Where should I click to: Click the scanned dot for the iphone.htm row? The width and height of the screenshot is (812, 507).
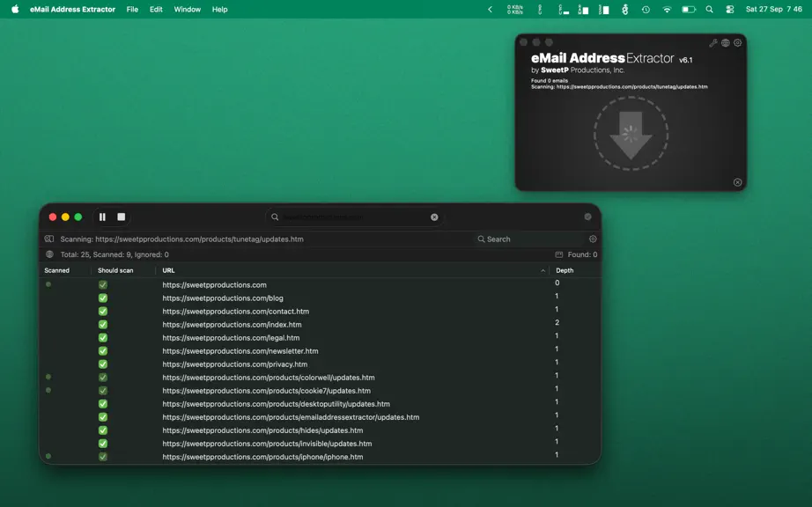tap(48, 456)
